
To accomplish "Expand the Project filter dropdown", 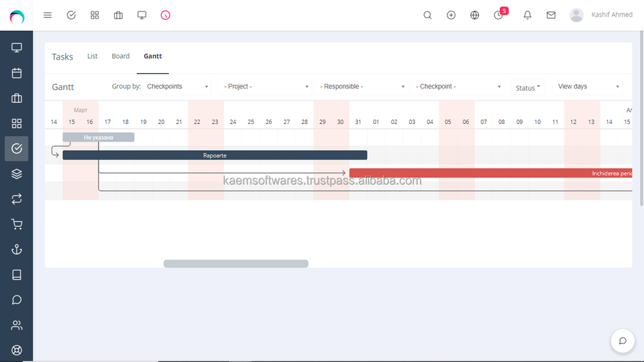I will 265,86.
